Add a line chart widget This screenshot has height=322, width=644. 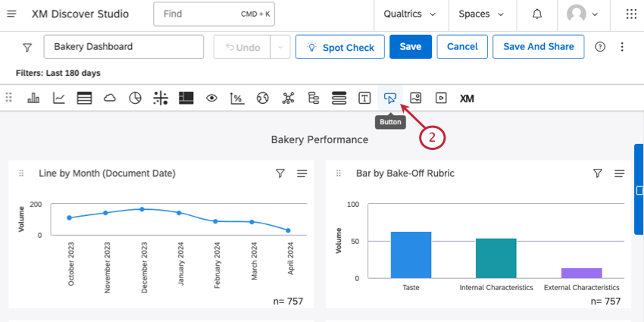pyautogui.click(x=59, y=98)
